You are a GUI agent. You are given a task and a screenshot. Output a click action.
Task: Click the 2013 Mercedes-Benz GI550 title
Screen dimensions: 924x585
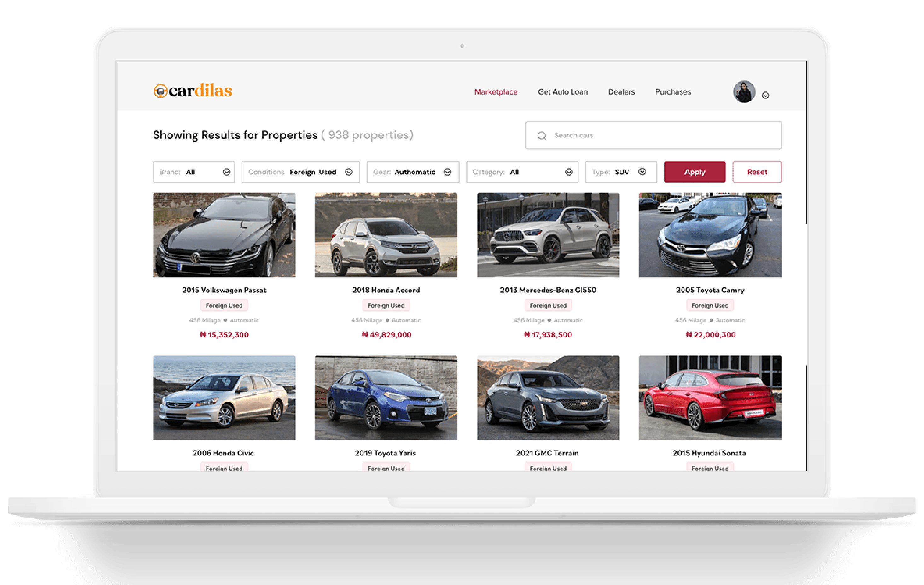[548, 290]
